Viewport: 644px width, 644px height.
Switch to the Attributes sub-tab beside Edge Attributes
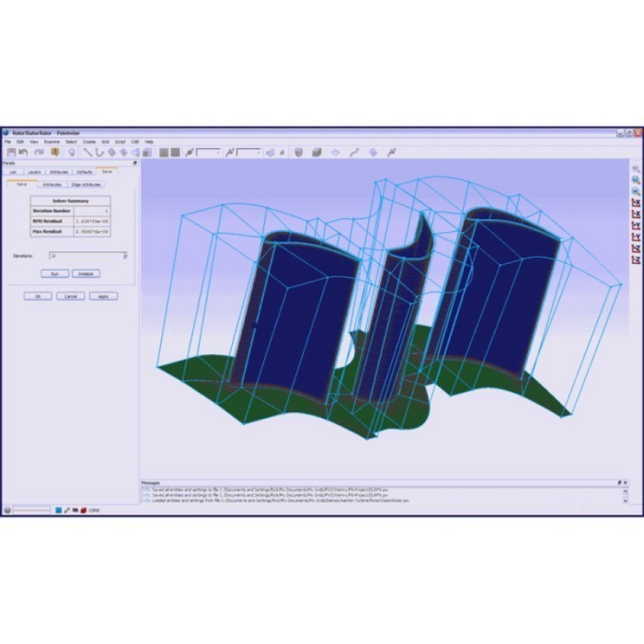pyautogui.click(x=52, y=184)
